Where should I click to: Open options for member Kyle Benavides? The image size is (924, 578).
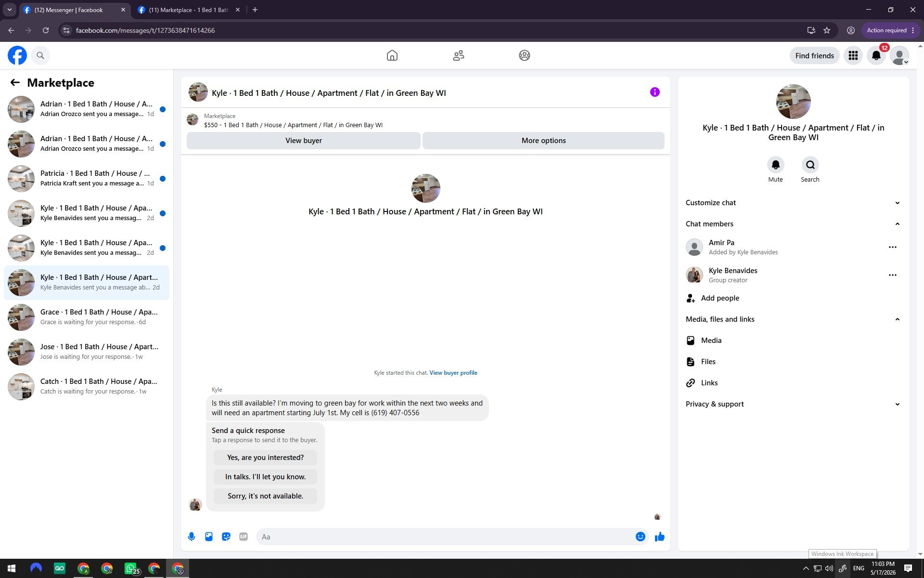[x=893, y=275]
